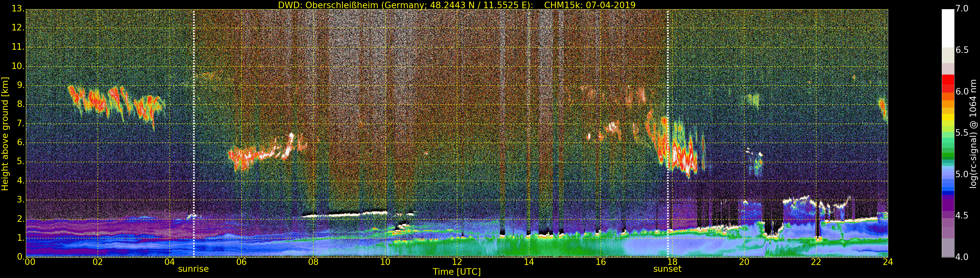Image resolution: width=980 pixels, height=278 pixels.
Task: Click the '16' time tick label
Action: point(600,262)
